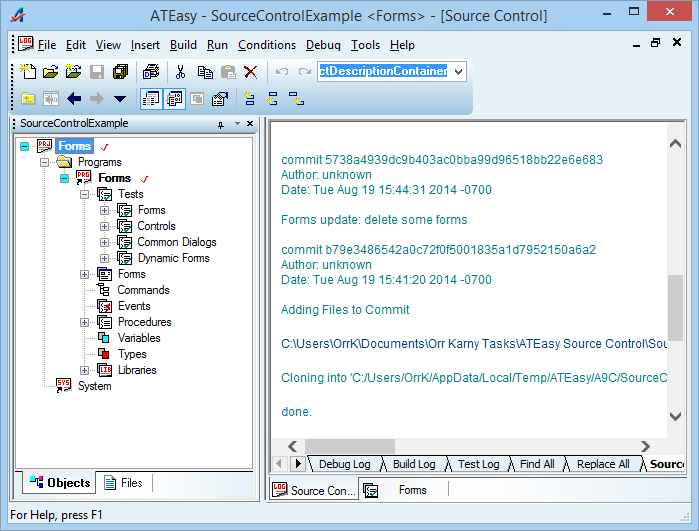Open the ctDescriptionContainer combo box dropdown
Screen dimensions: 699x531
[458, 71]
